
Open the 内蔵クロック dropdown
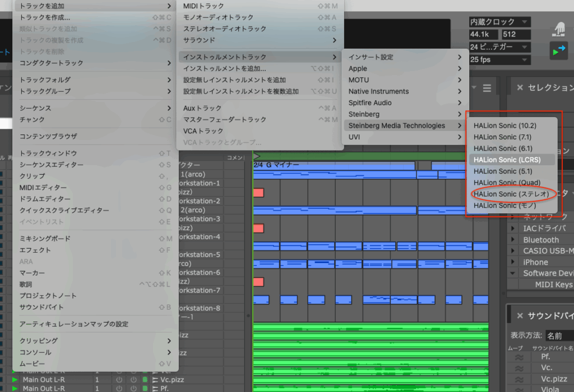(x=499, y=22)
